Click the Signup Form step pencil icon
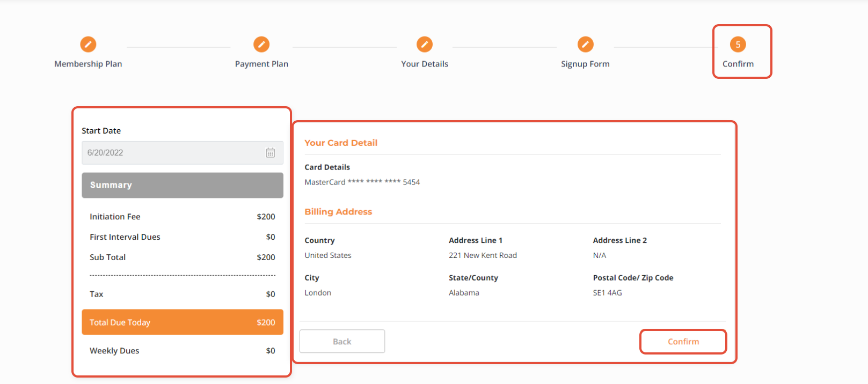 [x=585, y=45]
